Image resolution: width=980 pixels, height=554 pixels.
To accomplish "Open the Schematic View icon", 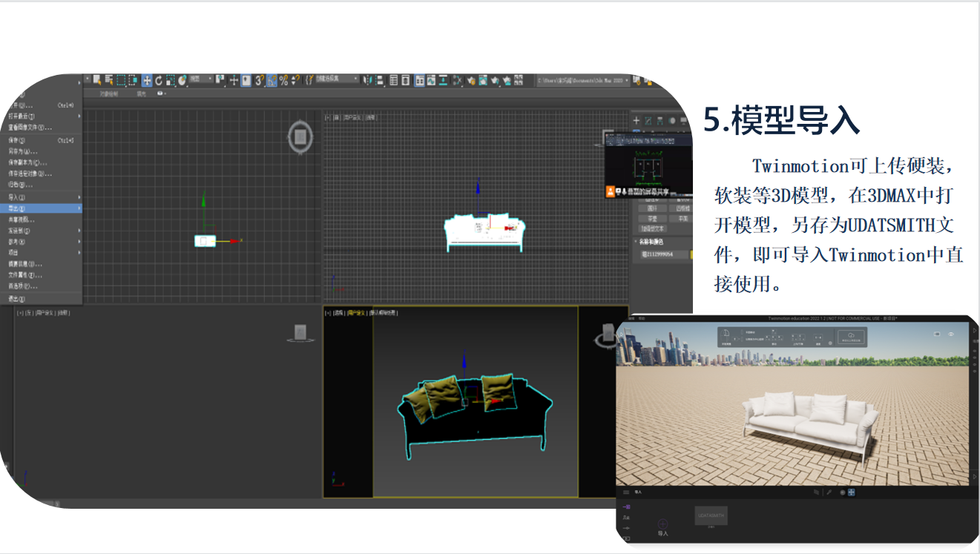I will point(443,80).
